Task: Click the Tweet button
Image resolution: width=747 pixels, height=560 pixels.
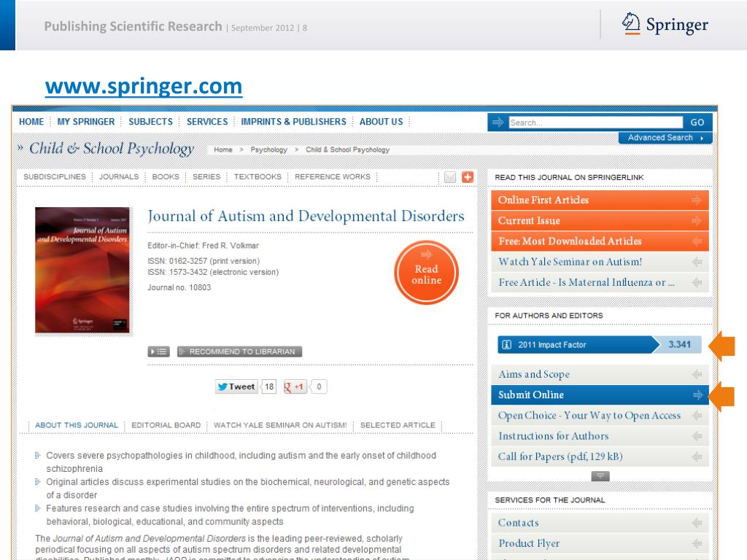Action: [236, 386]
